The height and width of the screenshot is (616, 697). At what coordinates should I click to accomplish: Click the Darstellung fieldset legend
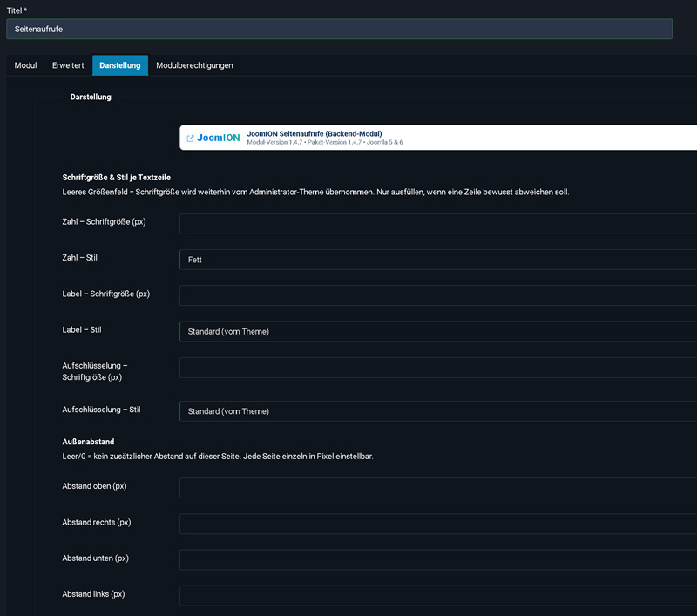91,97
